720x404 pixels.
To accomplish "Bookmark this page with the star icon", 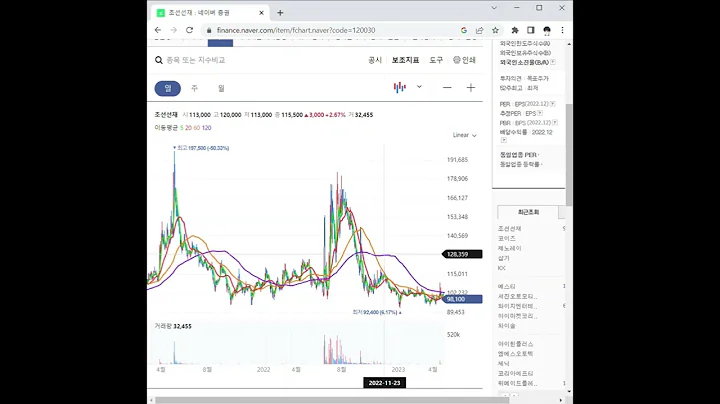I will click(x=495, y=30).
